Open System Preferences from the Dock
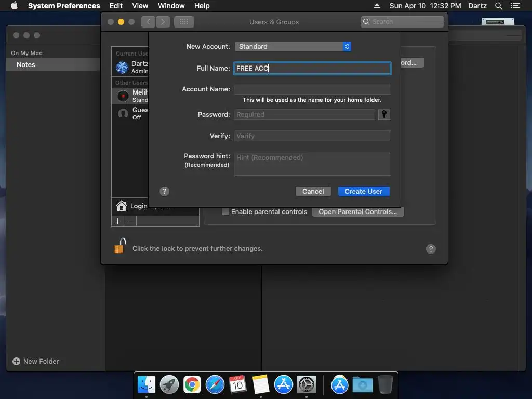The height and width of the screenshot is (399, 532). tap(307, 385)
